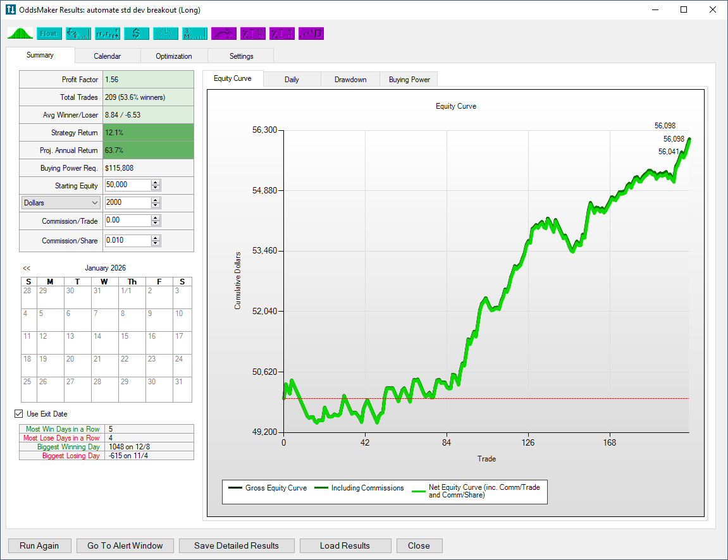Image resolution: width=728 pixels, height=560 pixels.
Task: Increase Starting Equity with the up stepper
Action: pyautogui.click(x=156, y=181)
